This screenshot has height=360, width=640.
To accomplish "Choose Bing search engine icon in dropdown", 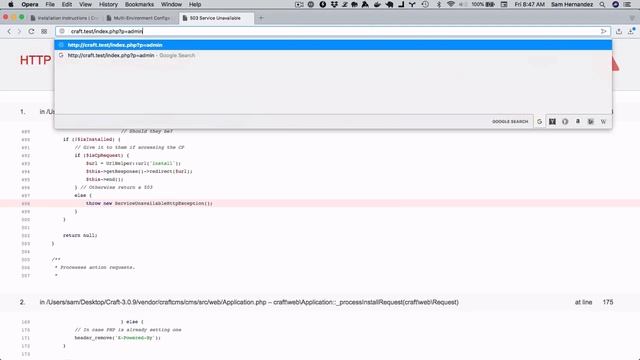I will 591,122.
